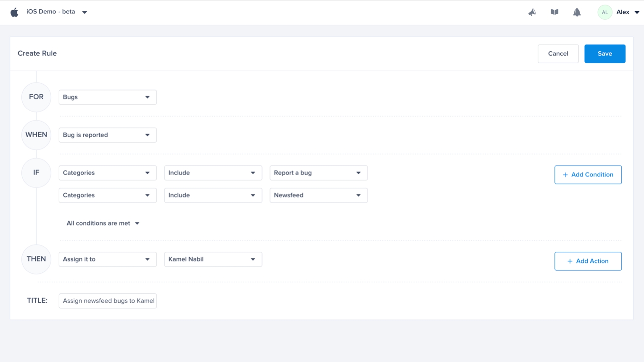Image resolution: width=644 pixels, height=362 pixels.
Task: Cancel the rule creation
Action: coord(558,53)
